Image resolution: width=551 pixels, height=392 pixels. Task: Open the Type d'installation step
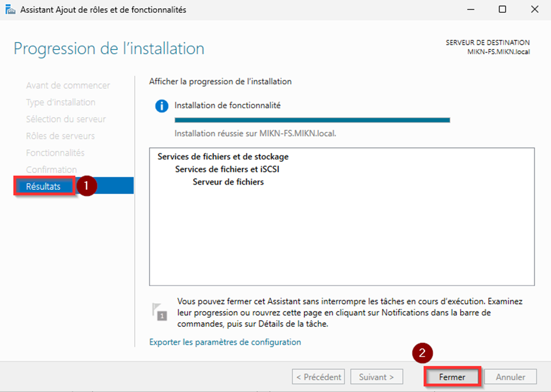click(61, 103)
